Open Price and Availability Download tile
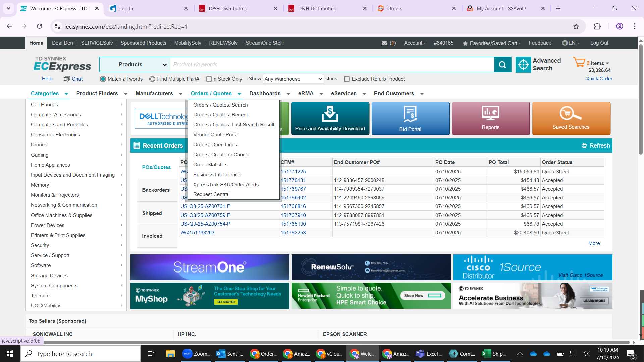This screenshot has height=362, width=644. [330, 118]
